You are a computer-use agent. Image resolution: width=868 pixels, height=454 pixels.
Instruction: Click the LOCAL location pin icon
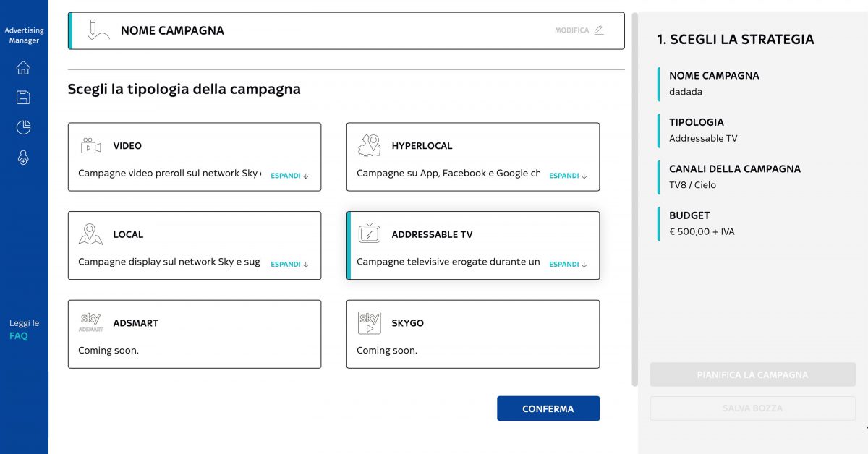(x=90, y=234)
